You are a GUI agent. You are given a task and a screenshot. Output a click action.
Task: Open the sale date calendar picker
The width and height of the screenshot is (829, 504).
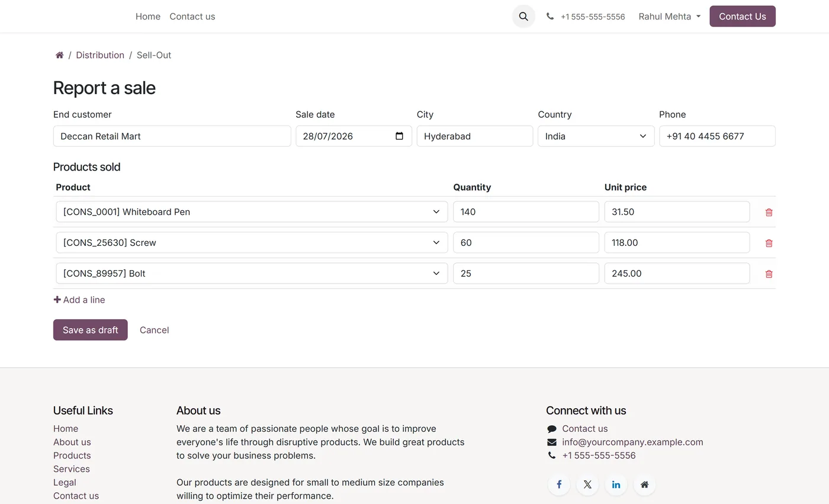pyautogui.click(x=399, y=136)
